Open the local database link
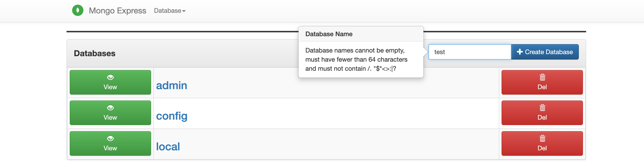644x166 pixels. [168, 146]
